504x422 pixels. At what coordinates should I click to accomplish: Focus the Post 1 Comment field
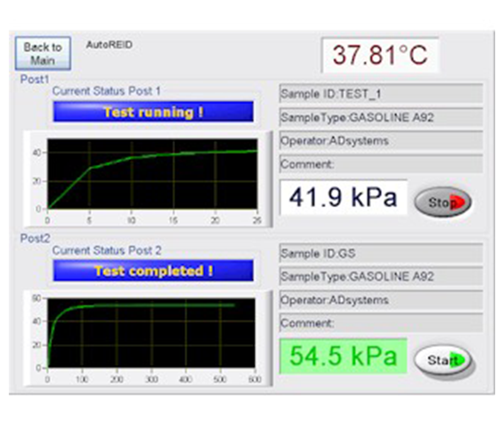coord(381,164)
